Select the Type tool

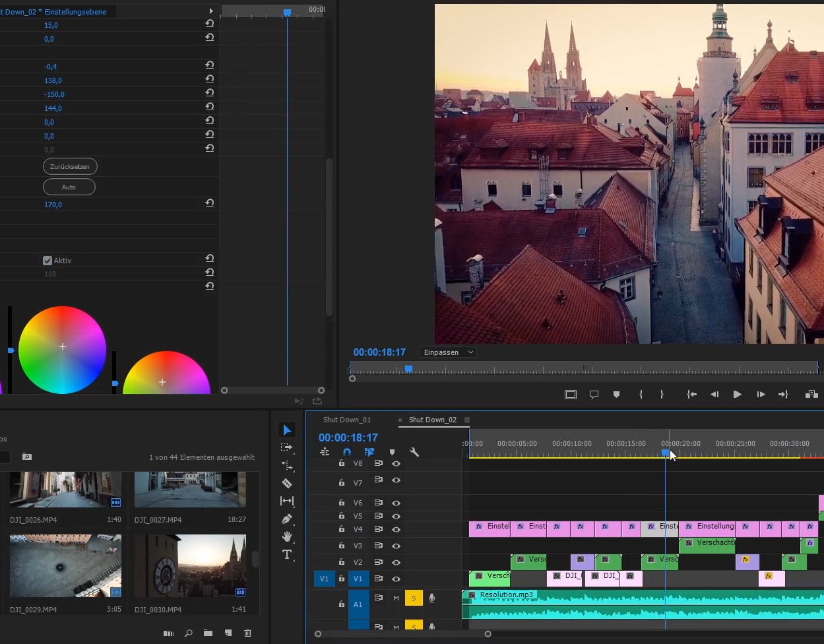coord(287,554)
